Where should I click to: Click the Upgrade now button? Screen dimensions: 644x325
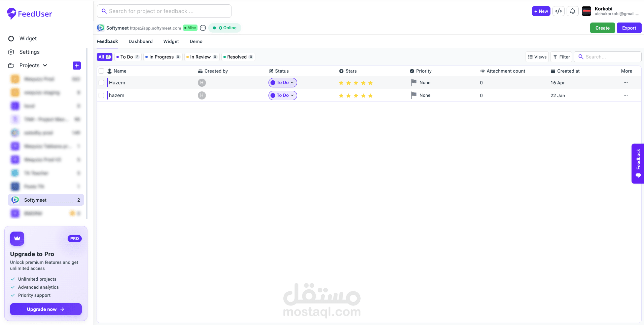[x=46, y=309]
